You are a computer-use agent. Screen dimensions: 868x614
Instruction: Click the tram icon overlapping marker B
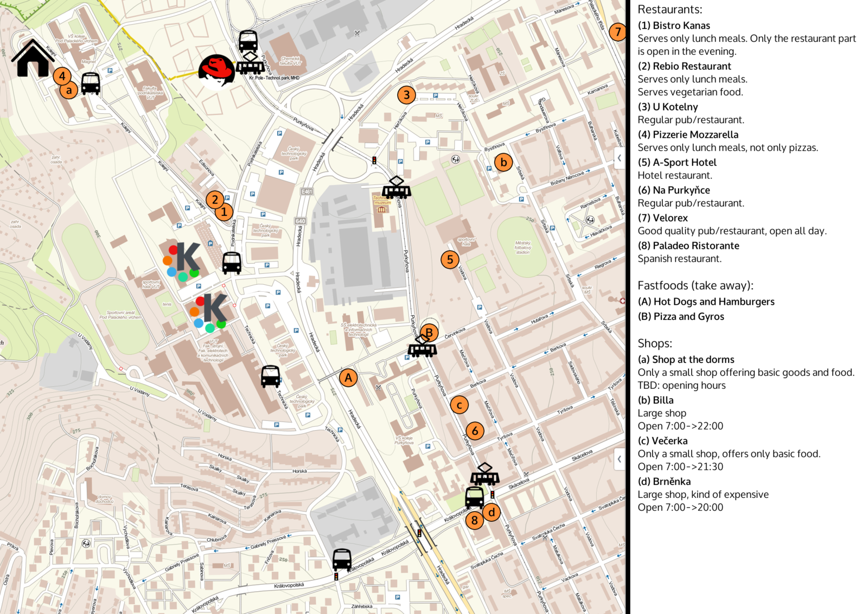[422, 346]
